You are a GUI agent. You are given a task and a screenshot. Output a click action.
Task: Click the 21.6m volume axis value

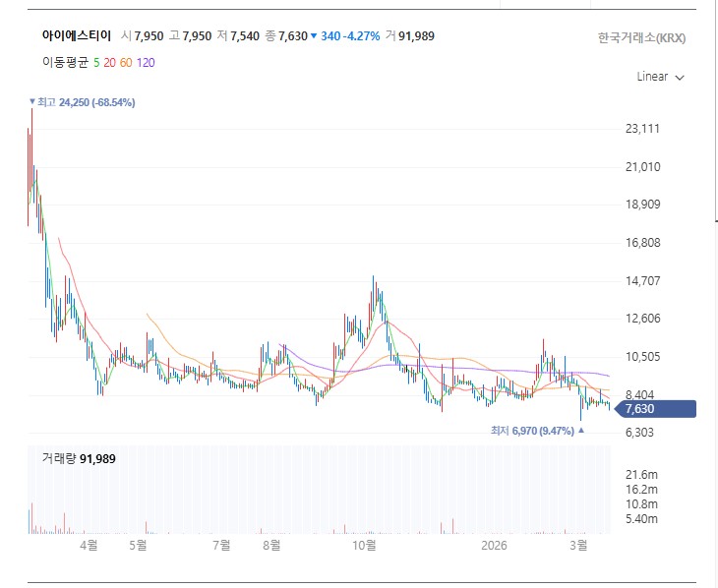coord(641,474)
